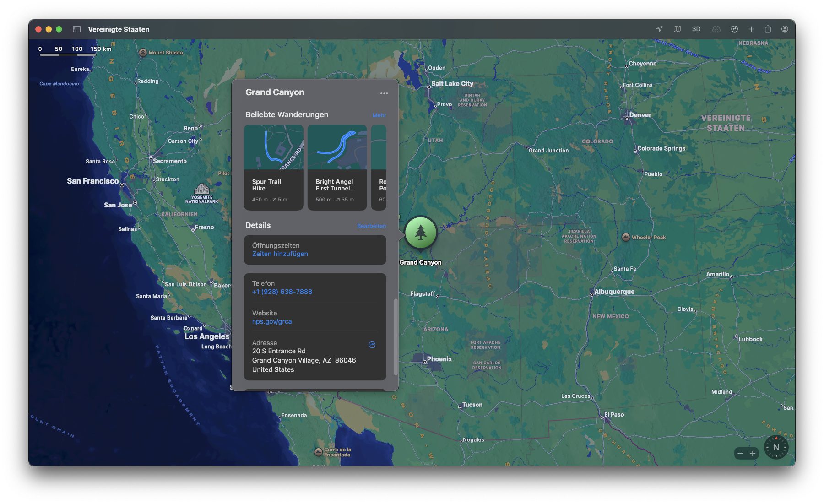Screen dimensions: 824x504
Task: Click the plus icon in the toolbar
Action: [751, 29]
